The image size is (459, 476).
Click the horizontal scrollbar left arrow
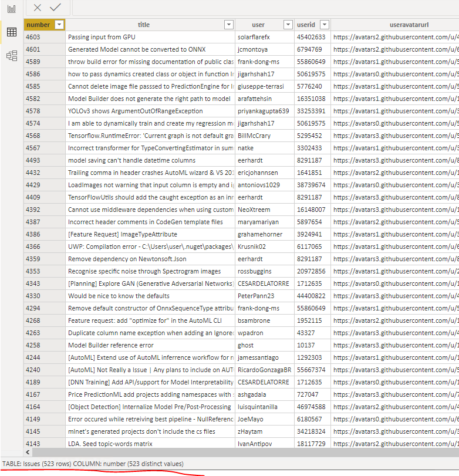click(28, 453)
